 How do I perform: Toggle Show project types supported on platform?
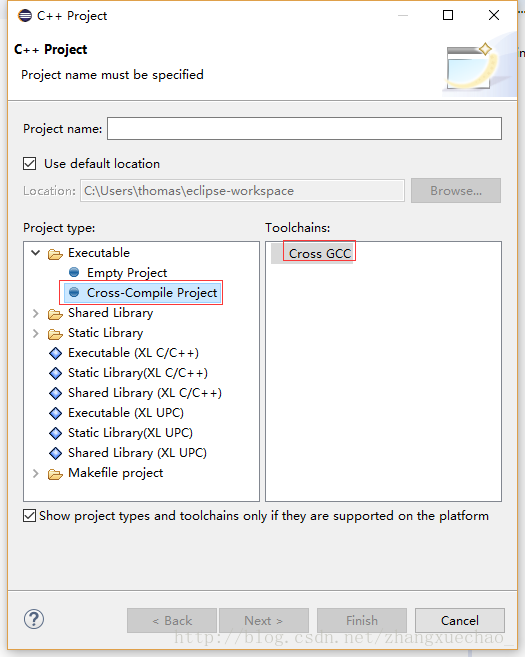pos(29,516)
